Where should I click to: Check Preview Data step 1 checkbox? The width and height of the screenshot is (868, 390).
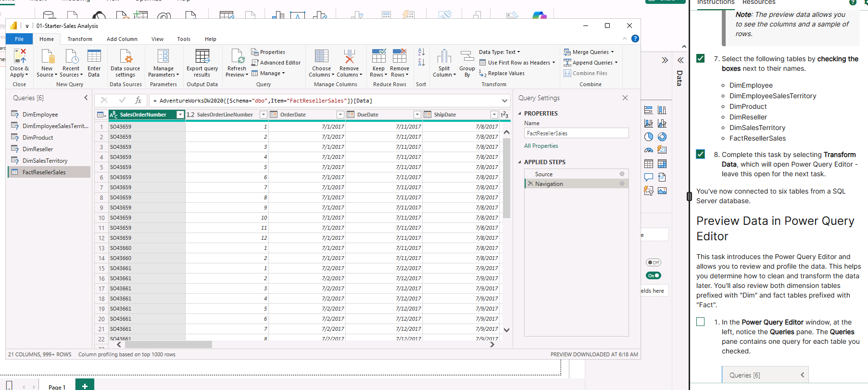701,322
